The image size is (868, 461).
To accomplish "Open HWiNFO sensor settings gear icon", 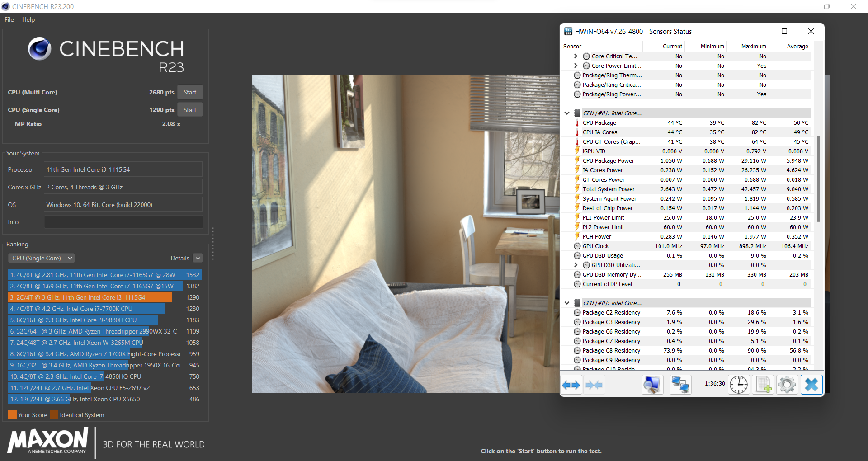I will [787, 385].
